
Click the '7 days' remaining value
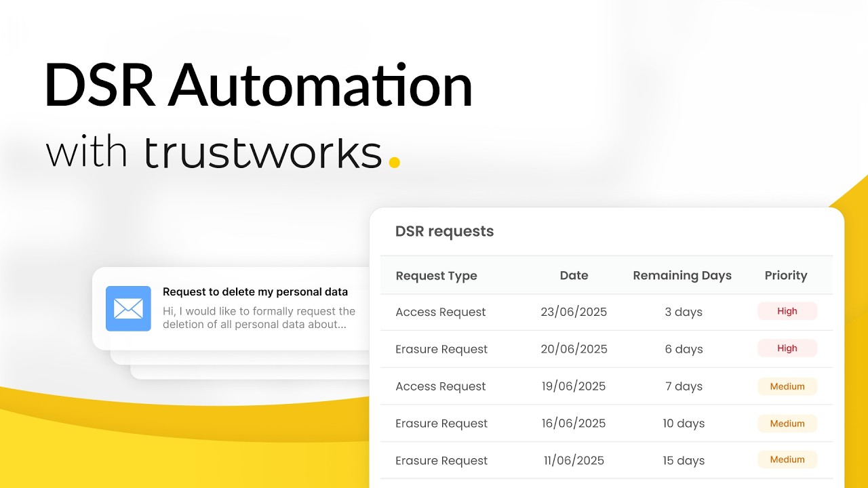(683, 386)
